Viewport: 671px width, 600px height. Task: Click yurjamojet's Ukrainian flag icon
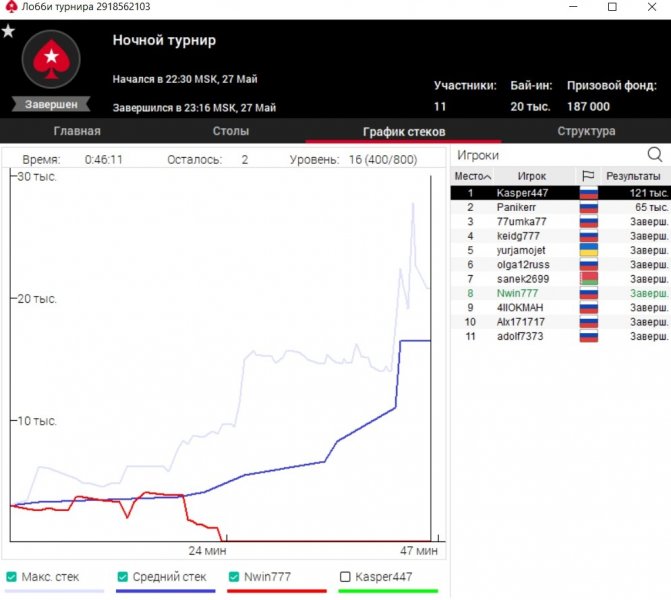[x=588, y=250]
